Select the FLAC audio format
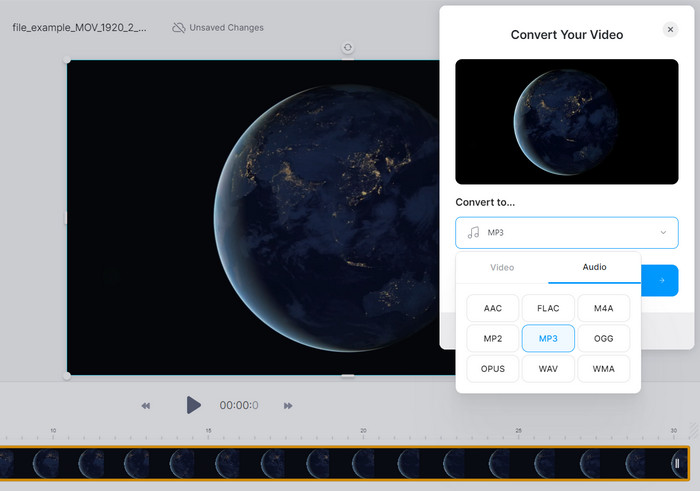This screenshot has width=700, height=491. pyautogui.click(x=548, y=309)
